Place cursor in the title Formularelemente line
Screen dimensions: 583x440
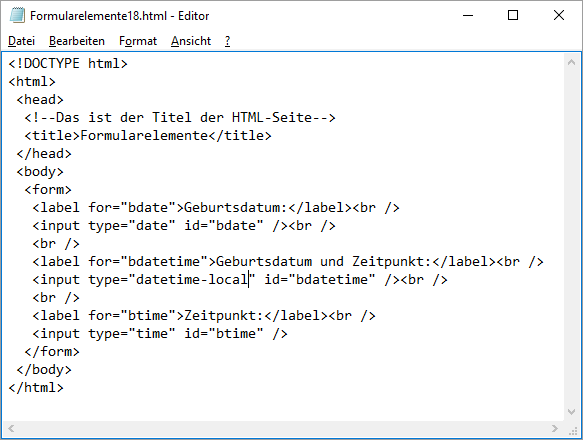(x=148, y=136)
